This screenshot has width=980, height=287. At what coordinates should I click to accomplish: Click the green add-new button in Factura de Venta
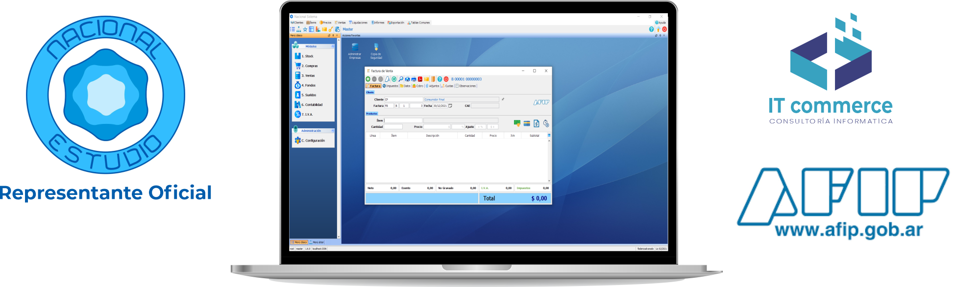[368, 79]
